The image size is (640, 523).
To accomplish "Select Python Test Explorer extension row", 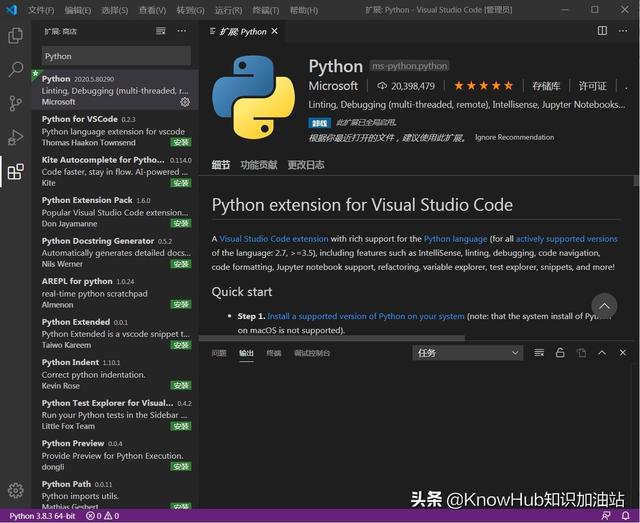I will coord(116,414).
